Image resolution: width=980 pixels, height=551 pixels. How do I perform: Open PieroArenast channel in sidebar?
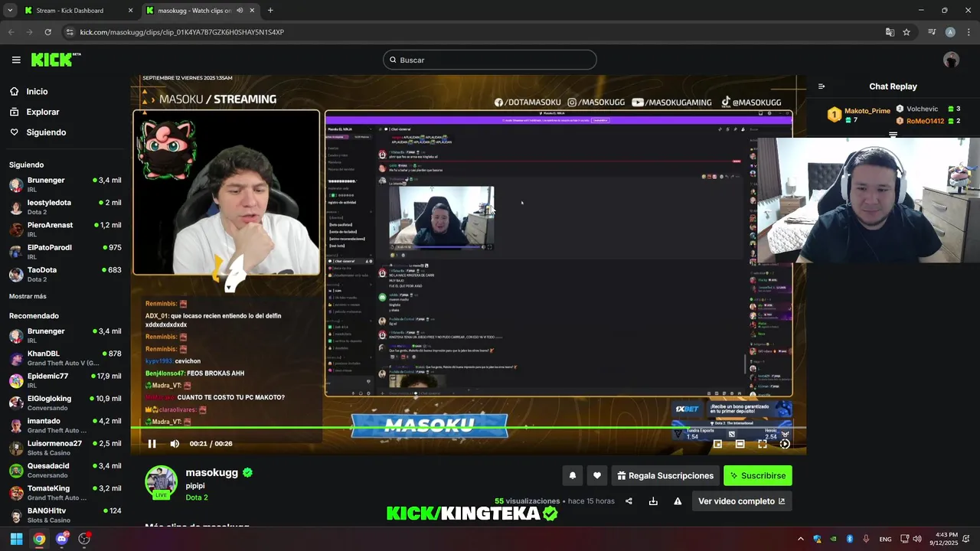pyautogui.click(x=65, y=230)
